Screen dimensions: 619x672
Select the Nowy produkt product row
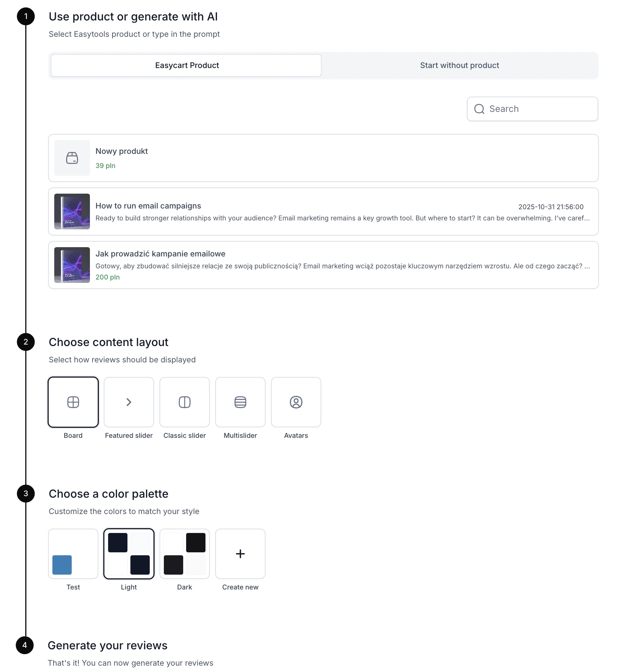pyautogui.click(x=323, y=158)
